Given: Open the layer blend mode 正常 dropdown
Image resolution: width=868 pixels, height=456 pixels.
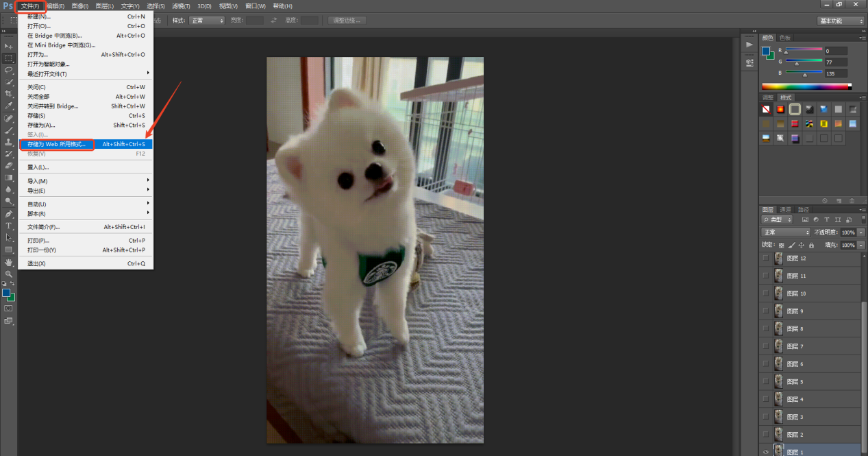Looking at the screenshot, I should click(x=786, y=232).
